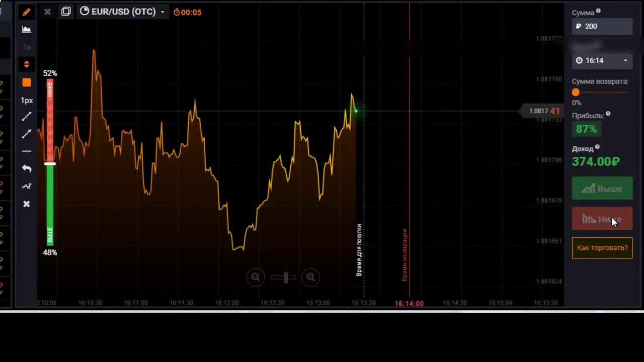Image resolution: width=644 pixels, height=362 pixels.
Task: Click the 374.00₽ income value
Action: pyautogui.click(x=596, y=161)
